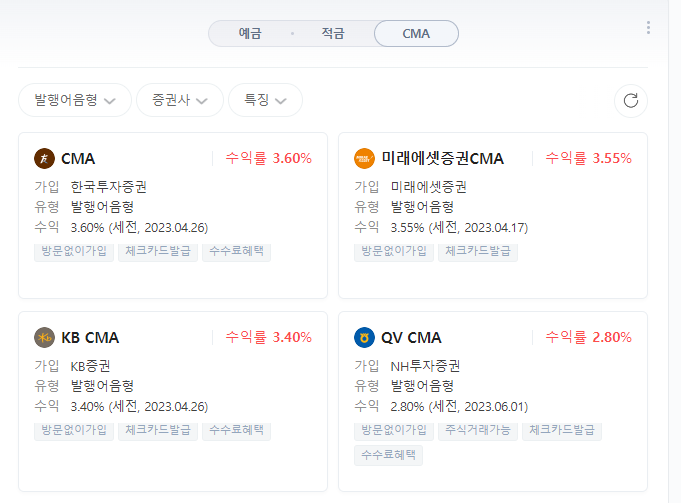Screen dimensions: 681x503
Task: Click the 체크카드발급 tag on 미래에셋증권 card
Action: click(x=478, y=251)
